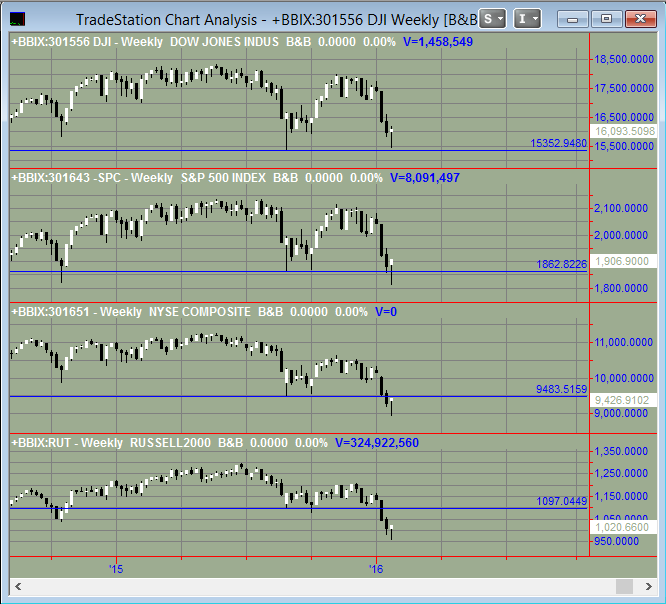
Task: Click the 9,426.9102 last price marker
Action: click(x=622, y=400)
